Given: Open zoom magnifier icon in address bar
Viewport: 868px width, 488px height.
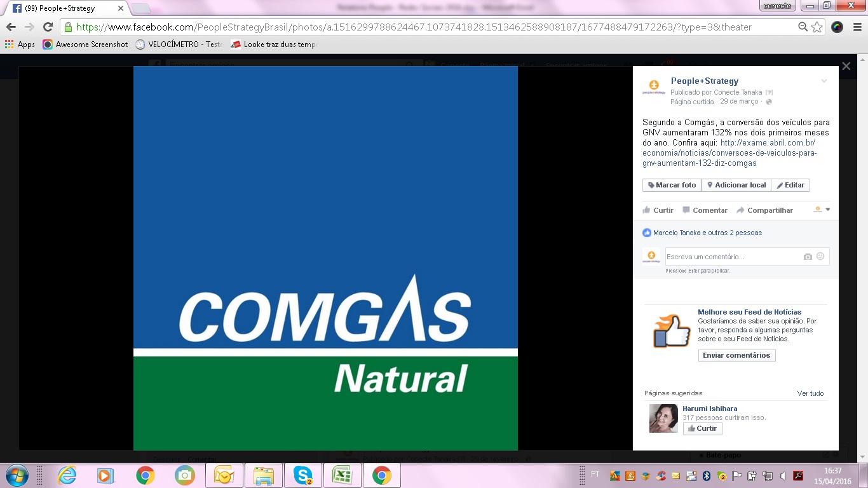Looking at the screenshot, I should (x=803, y=27).
